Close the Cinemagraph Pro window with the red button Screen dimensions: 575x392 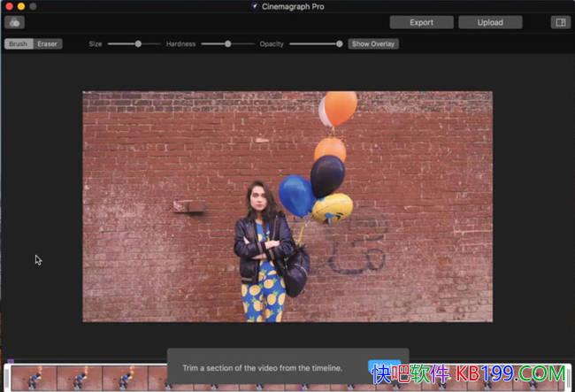8,6
